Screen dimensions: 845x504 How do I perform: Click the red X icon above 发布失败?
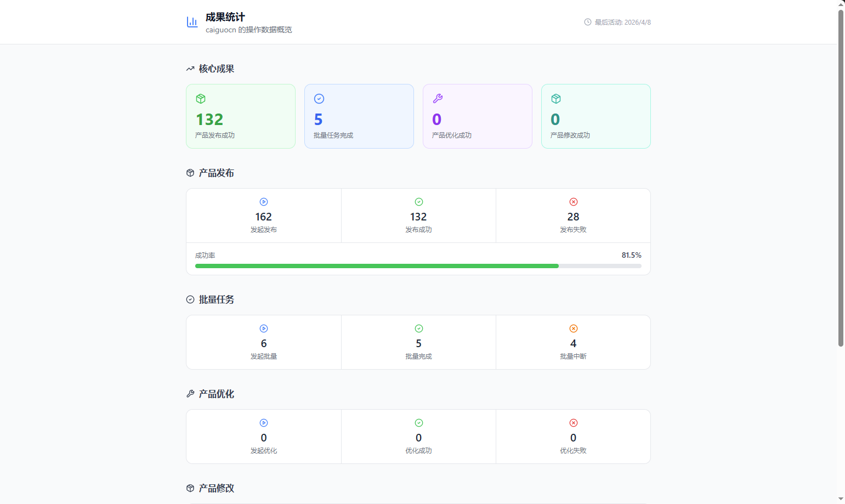point(574,202)
